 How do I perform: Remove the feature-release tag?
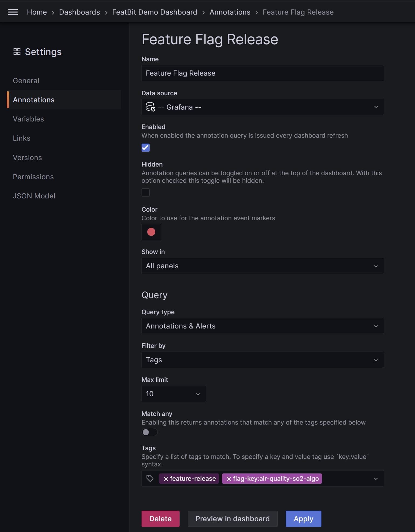(x=166, y=479)
